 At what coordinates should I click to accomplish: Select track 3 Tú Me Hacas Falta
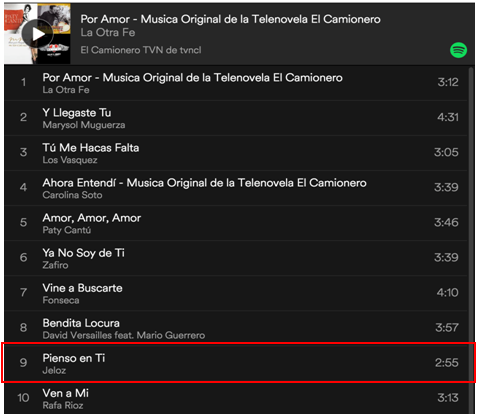[x=236, y=153]
